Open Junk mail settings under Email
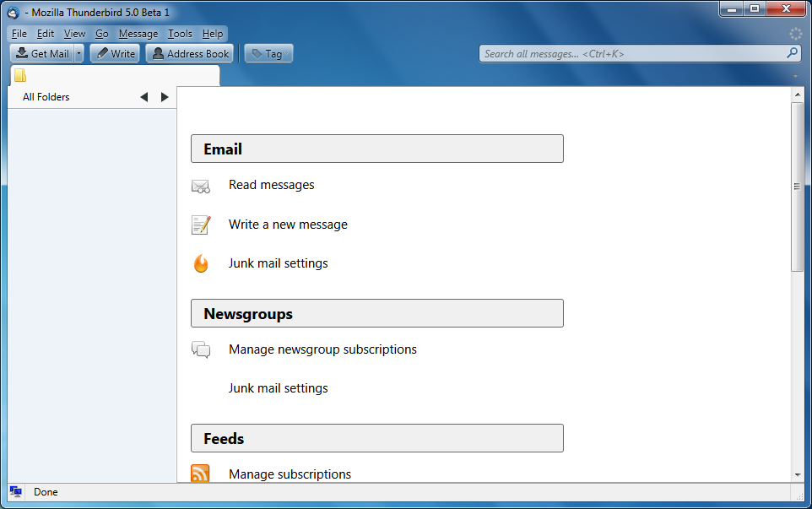 (278, 263)
